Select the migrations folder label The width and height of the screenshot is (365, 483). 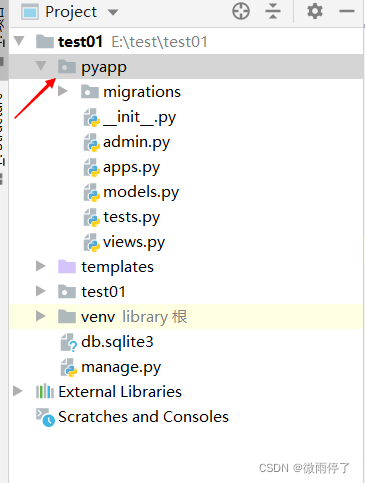[142, 92]
